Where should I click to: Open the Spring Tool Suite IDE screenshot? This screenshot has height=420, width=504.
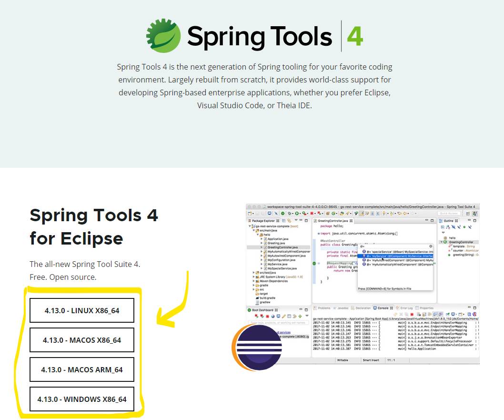pos(363,284)
